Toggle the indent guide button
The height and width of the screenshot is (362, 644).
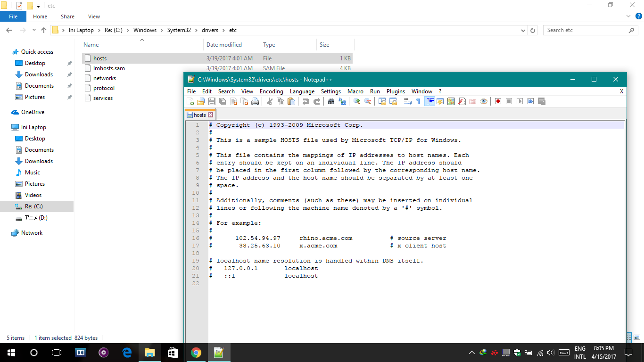tap(429, 101)
